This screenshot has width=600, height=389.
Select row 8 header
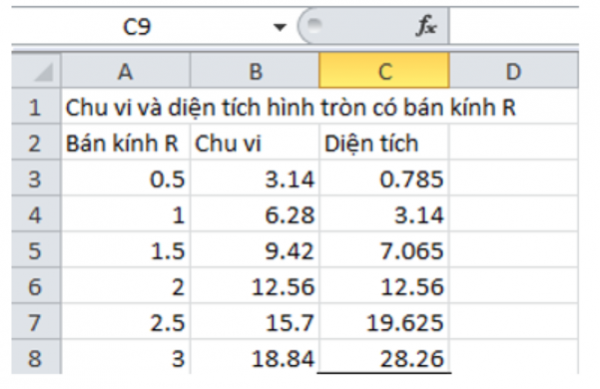36,357
